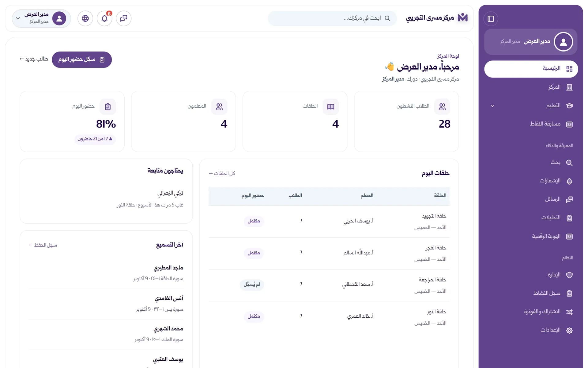The image size is (588, 368).
Task: Click the 17 من 21 حاضرون badge
Action: click(x=95, y=139)
